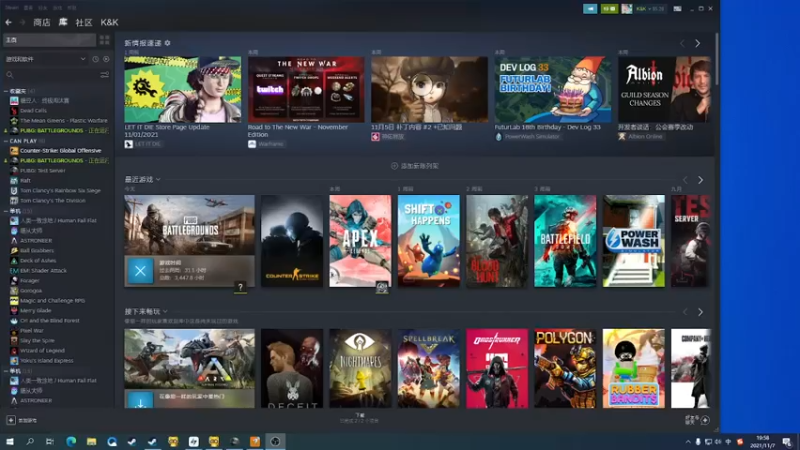Go forward with the right arrow
The width and height of the screenshot is (800, 450).
click(22, 22)
